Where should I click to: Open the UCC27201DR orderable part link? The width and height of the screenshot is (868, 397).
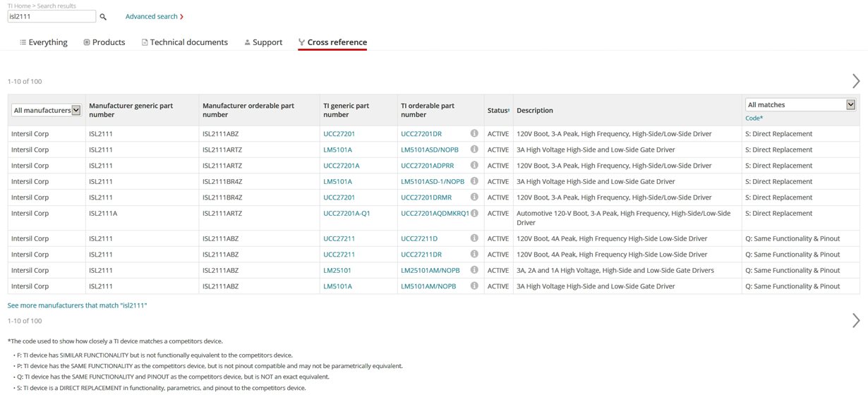(421, 133)
